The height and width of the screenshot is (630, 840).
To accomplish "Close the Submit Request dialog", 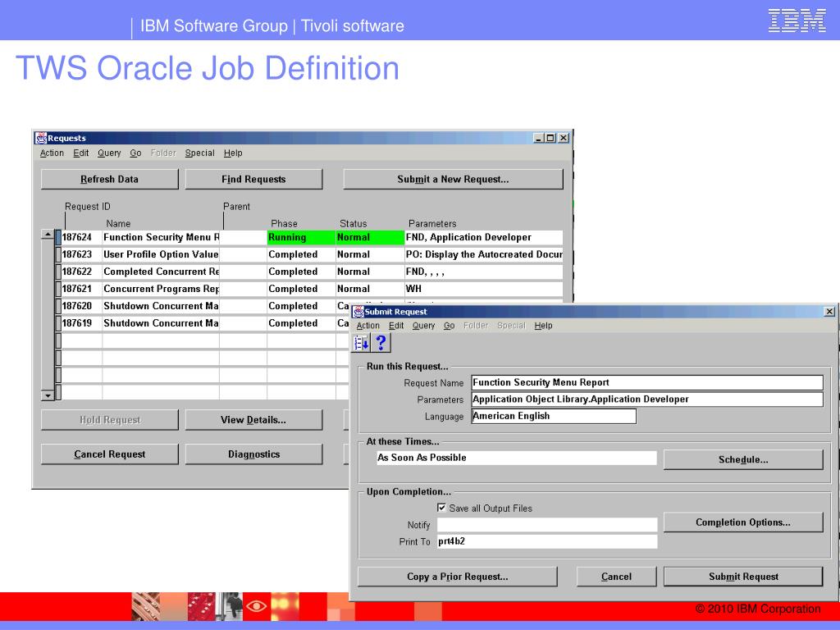I will (x=829, y=311).
